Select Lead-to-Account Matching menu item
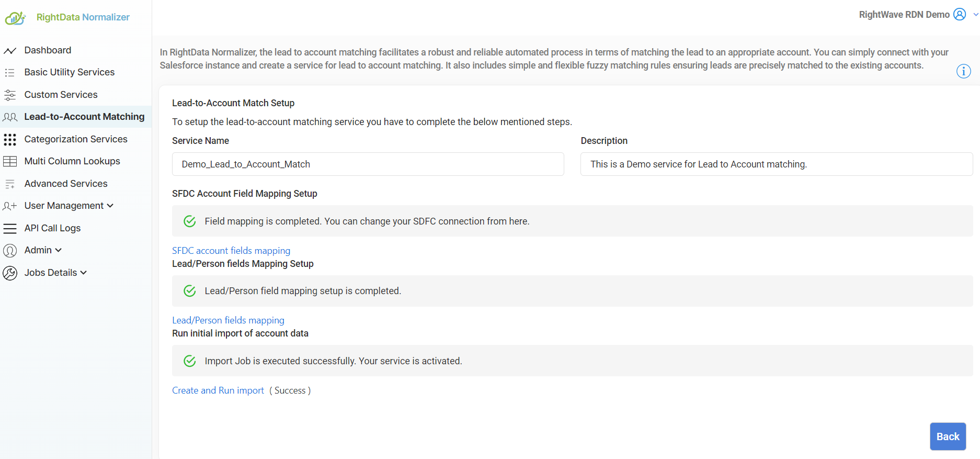The height and width of the screenshot is (459, 980). [76, 117]
